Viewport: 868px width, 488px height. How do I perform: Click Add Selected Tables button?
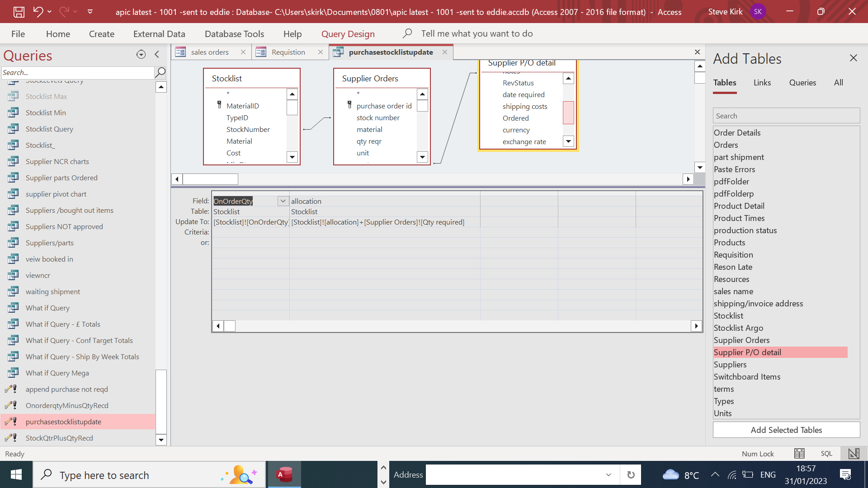pos(786,430)
